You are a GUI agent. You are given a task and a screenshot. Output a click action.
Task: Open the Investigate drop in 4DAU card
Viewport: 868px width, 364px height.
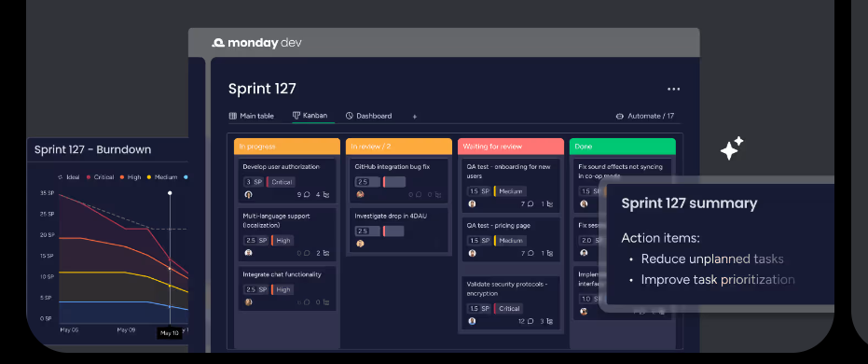(x=399, y=230)
